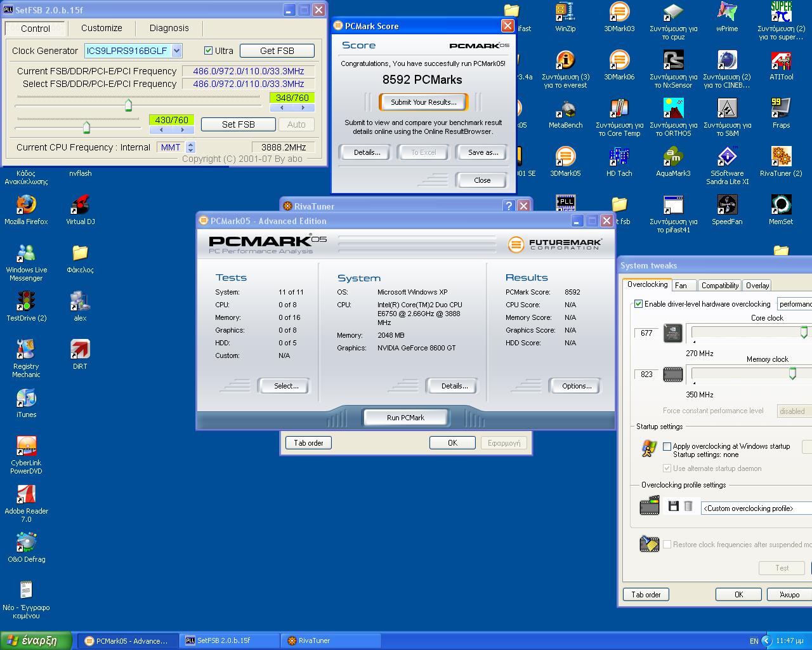Open the Clock Generator dropdown

[177, 51]
